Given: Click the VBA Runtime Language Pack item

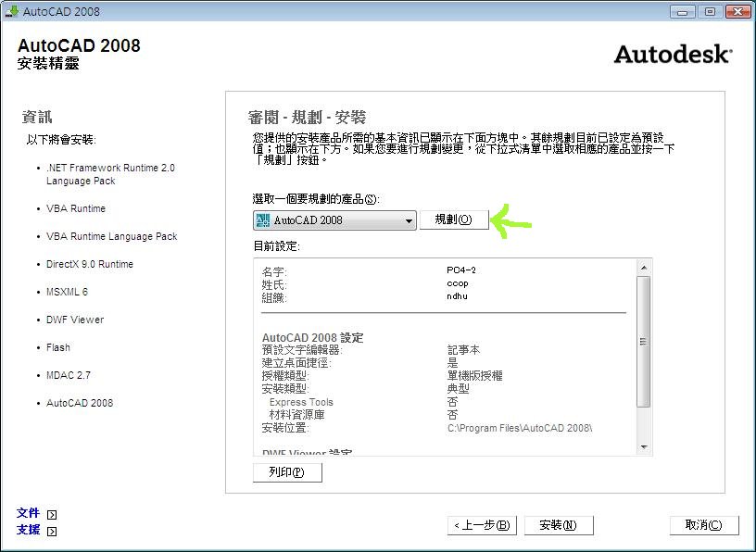Looking at the screenshot, I should 112,237.
